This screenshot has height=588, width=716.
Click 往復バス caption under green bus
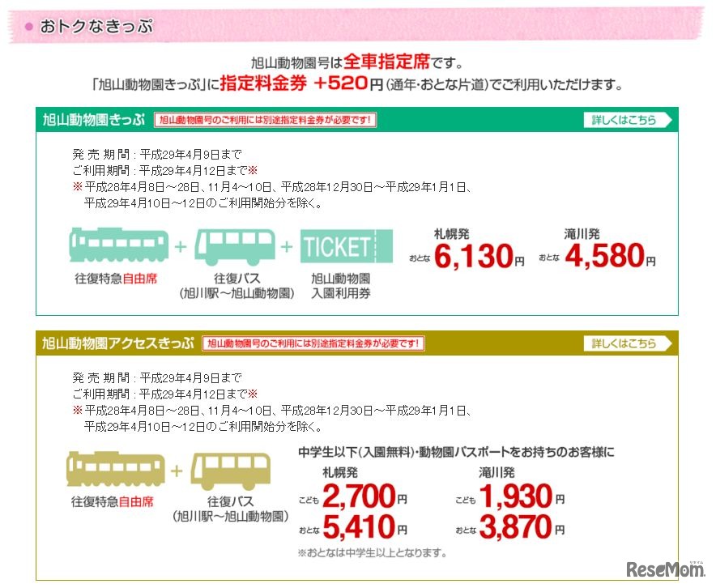point(237,285)
